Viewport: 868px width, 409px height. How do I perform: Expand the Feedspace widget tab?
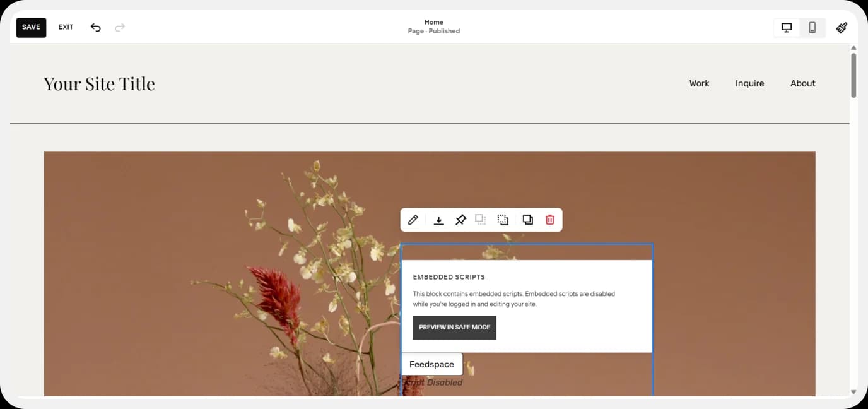[431, 364]
